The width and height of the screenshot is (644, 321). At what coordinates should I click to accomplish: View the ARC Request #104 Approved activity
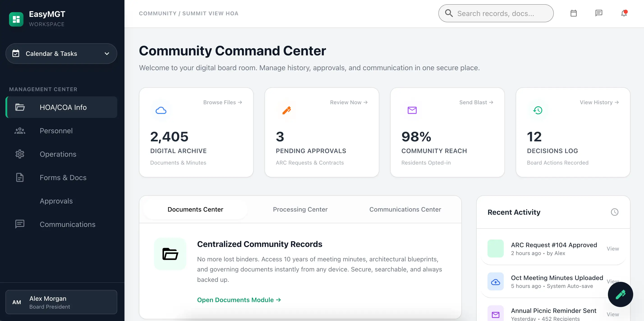612,249
